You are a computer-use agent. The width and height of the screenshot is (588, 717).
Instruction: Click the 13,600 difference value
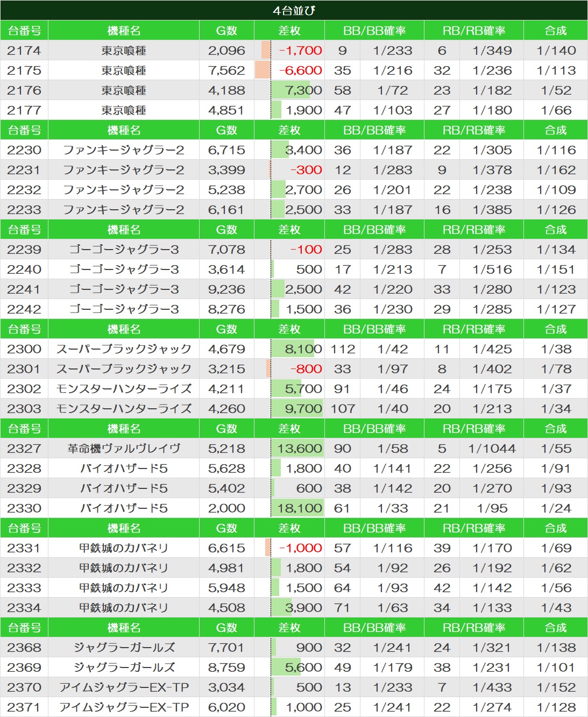click(x=300, y=449)
